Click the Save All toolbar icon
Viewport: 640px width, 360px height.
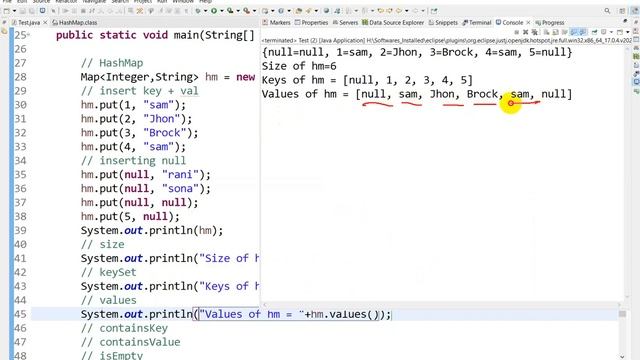click(x=31, y=11)
